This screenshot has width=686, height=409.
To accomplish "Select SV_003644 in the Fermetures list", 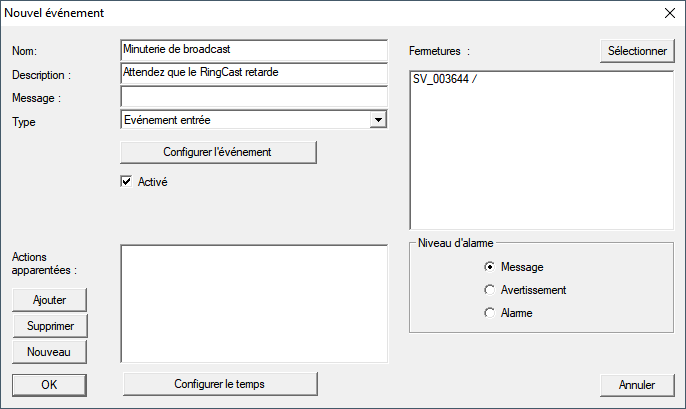I will [445, 80].
